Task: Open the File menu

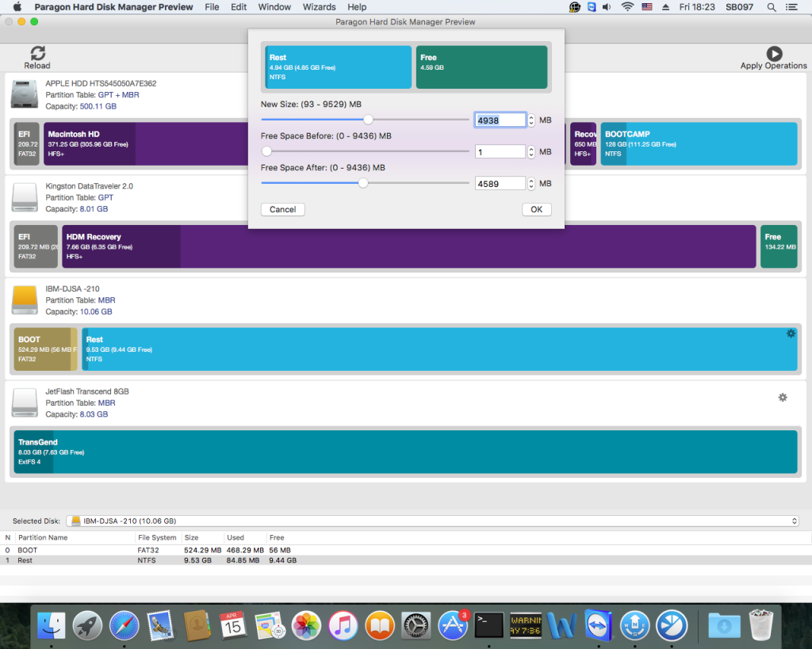Action: (212, 7)
